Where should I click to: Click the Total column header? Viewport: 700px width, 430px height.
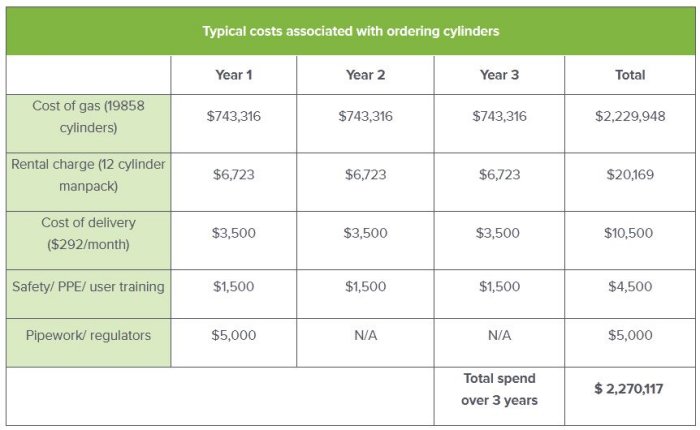pyautogui.click(x=630, y=75)
